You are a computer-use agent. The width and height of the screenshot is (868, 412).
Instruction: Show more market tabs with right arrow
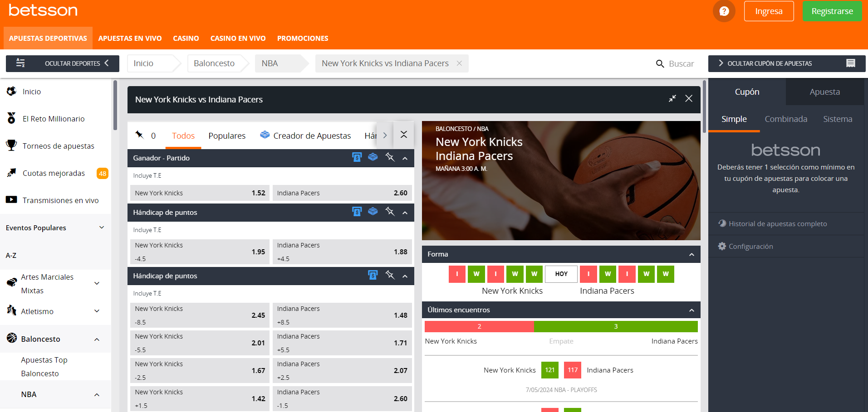pyautogui.click(x=385, y=135)
